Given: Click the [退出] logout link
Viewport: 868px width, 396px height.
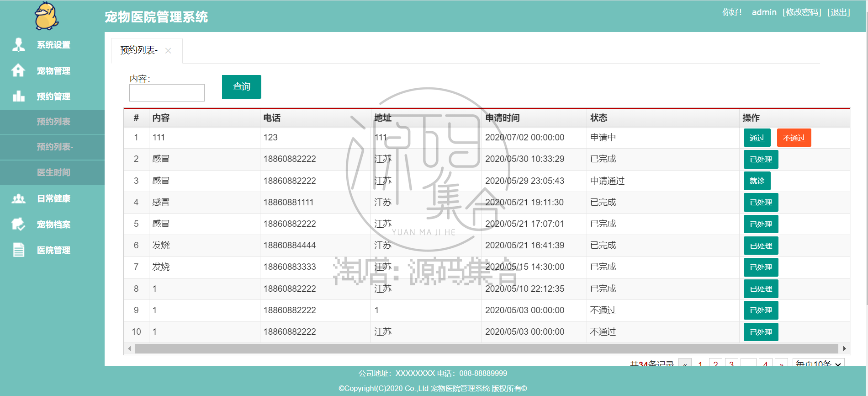Looking at the screenshot, I should click(x=839, y=12).
